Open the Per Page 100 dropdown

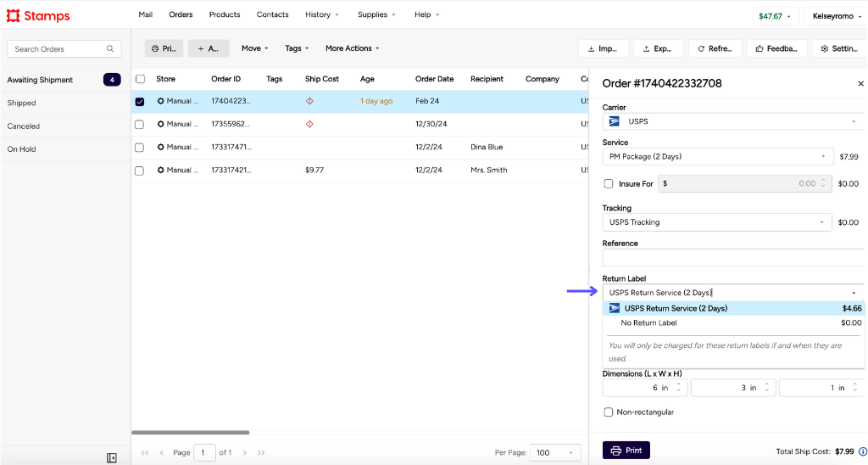coord(554,453)
